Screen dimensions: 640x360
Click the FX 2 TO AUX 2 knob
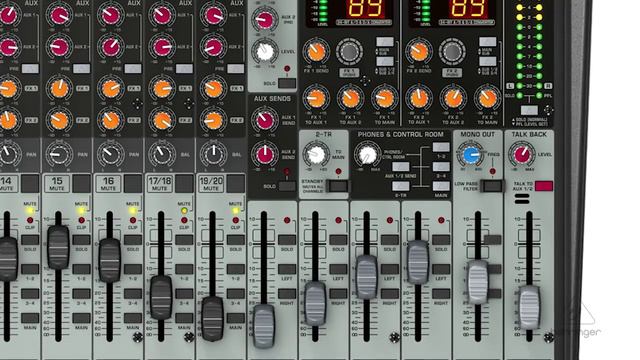tap(453, 98)
